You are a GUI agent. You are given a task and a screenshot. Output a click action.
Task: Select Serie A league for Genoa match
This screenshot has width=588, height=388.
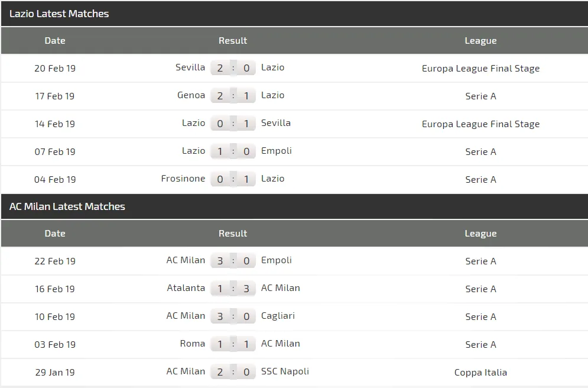coord(480,96)
